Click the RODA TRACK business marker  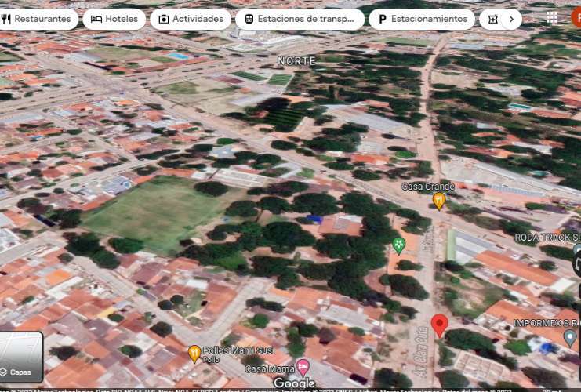pyautogui.click(x=576, y=252)
